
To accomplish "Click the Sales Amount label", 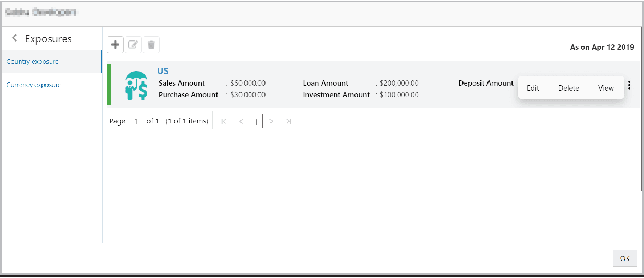I will click(x=182, y=83).
